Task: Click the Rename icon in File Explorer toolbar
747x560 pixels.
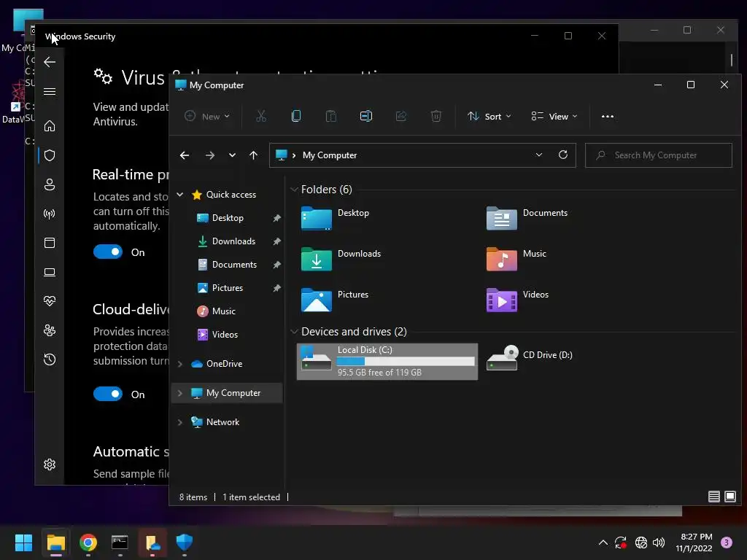Action: click(x=366, y=116)
